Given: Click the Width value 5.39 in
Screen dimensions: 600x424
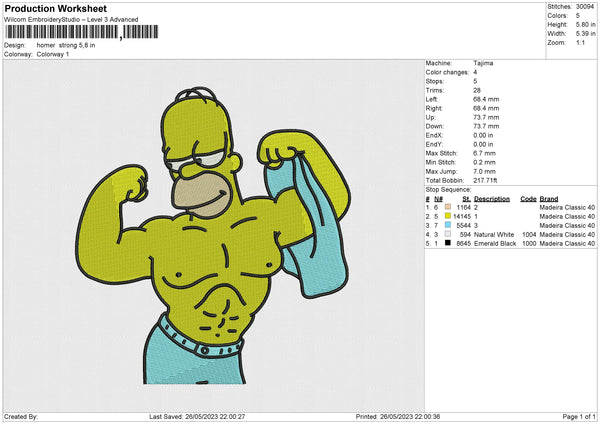Looking at the screenshot, I should tap(585, 34).
